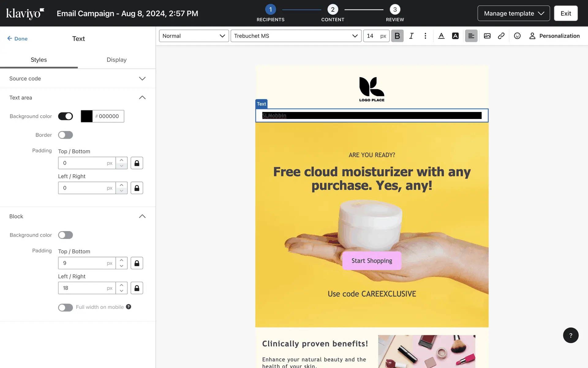The image size is (588, 368).
Task: Apply italic formatting
Action: [411, 36]
